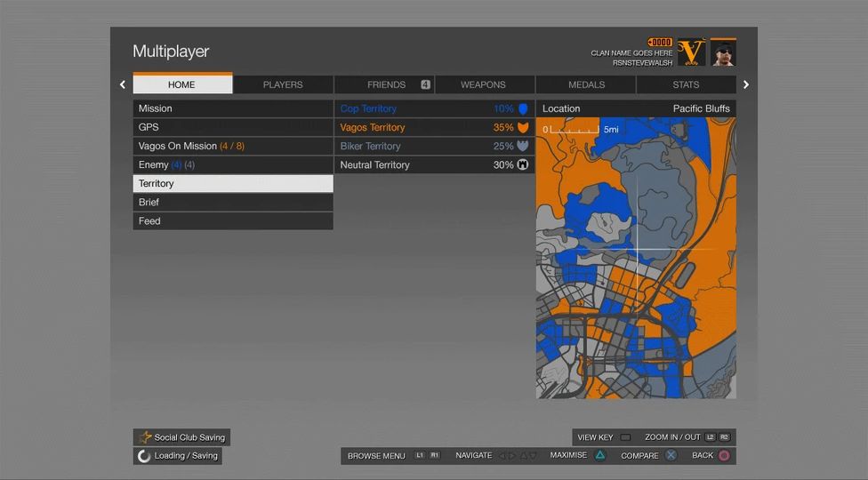Image resolution: width=868 pixels, height=480 pixels.
Task: Click the 25% Biker Territory value
Action: pos(503,146)
